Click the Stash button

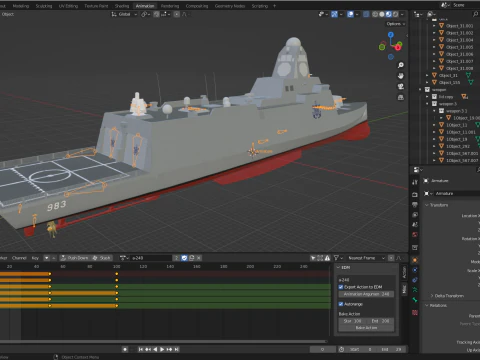pos(101,258)
